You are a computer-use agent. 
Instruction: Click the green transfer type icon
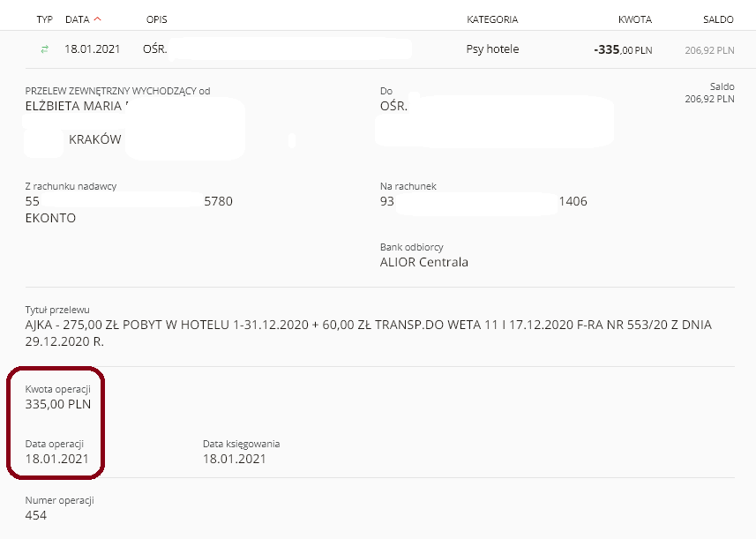(x=44, y=49)
